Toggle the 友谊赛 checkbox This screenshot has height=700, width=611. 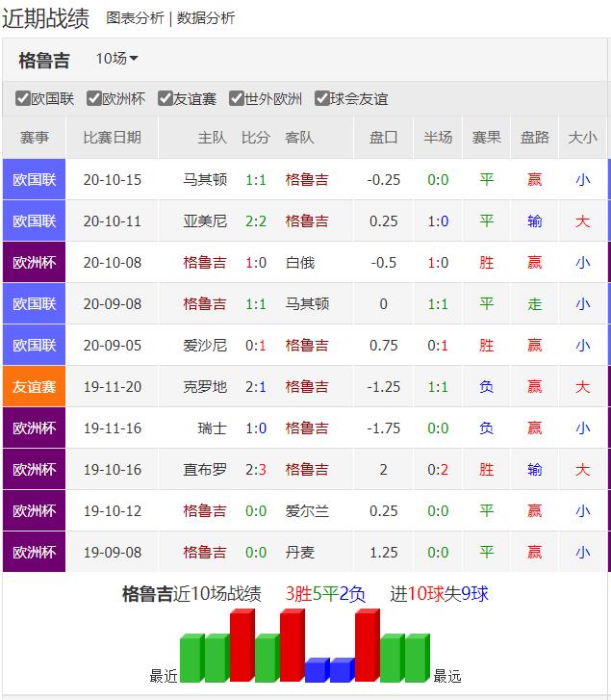click(165, 98)
